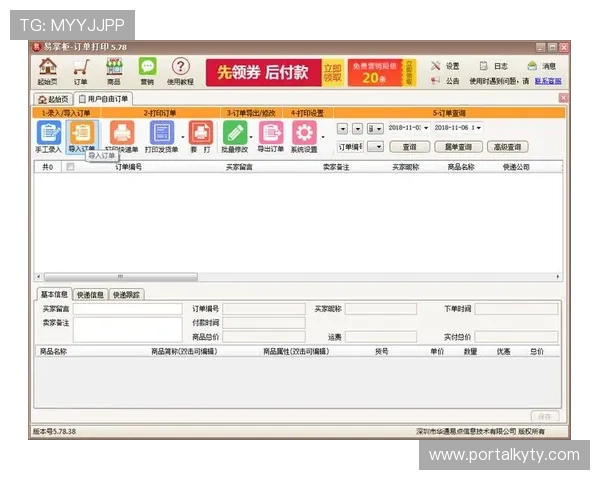Click the 下单时间 field
The image size is (600, 480).
click(516, 309)
